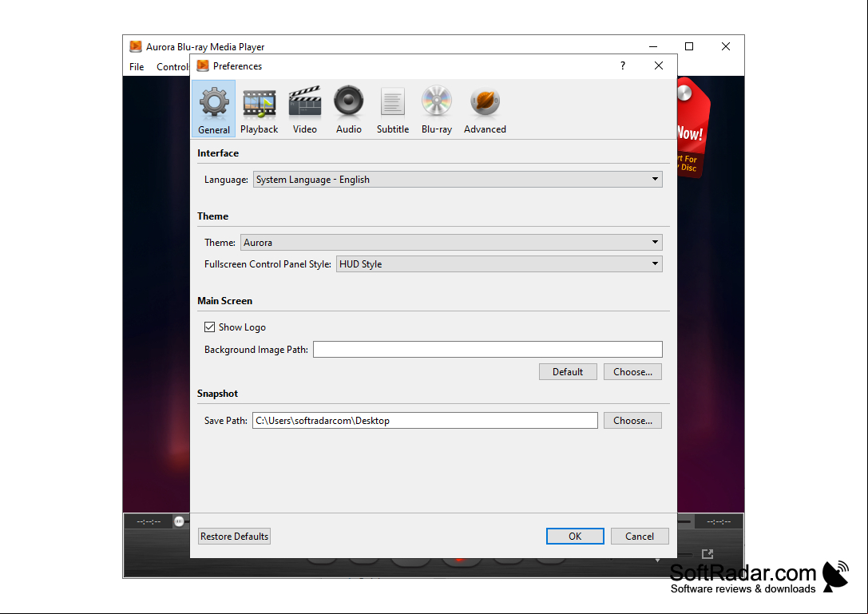868x614 pixels.
Task: Click the playback seek slider handle
Action: click(x=179, y=521)
